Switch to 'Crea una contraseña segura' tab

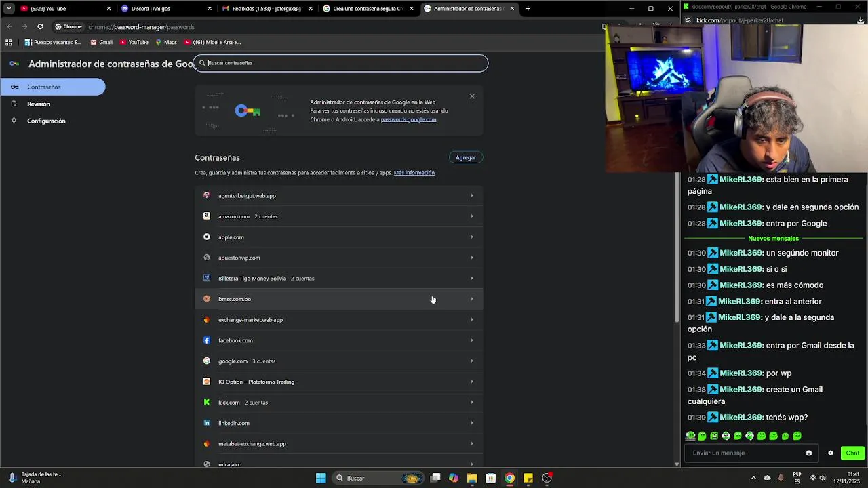coord(366,9)
